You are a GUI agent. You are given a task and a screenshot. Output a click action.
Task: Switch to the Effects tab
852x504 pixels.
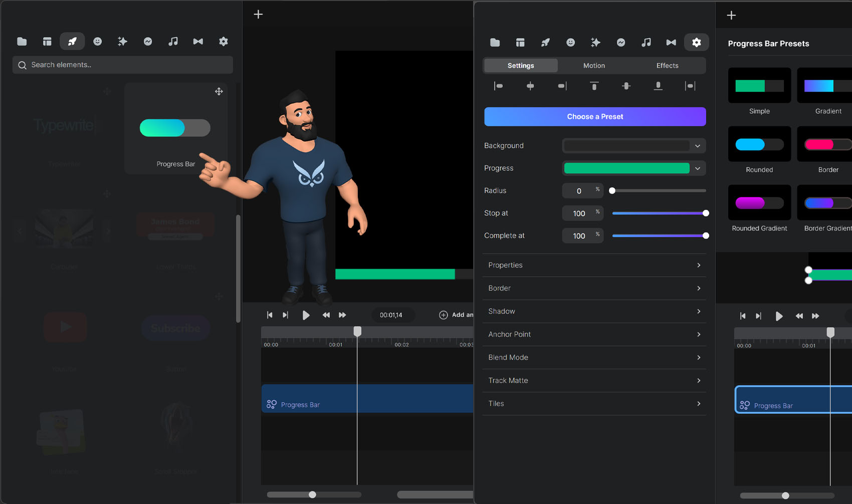pos(667,66)
